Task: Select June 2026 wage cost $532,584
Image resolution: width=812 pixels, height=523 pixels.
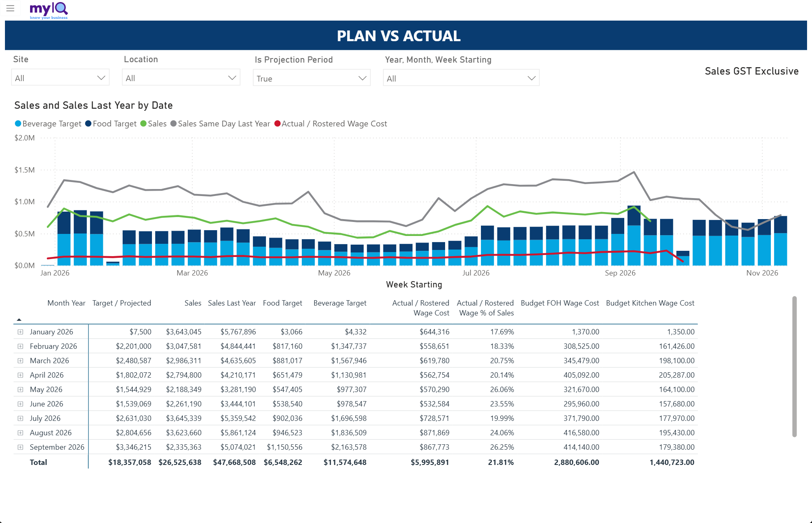Action: 434,404
